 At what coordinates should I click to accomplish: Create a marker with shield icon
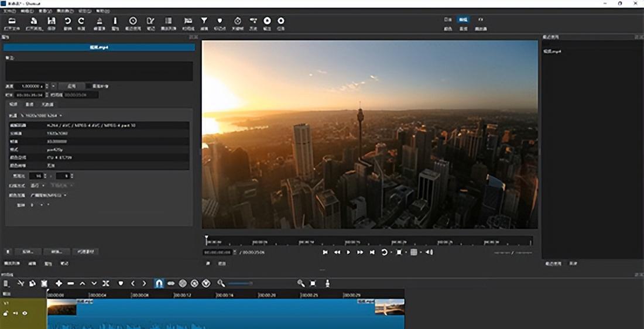click(x=121, y=283)
